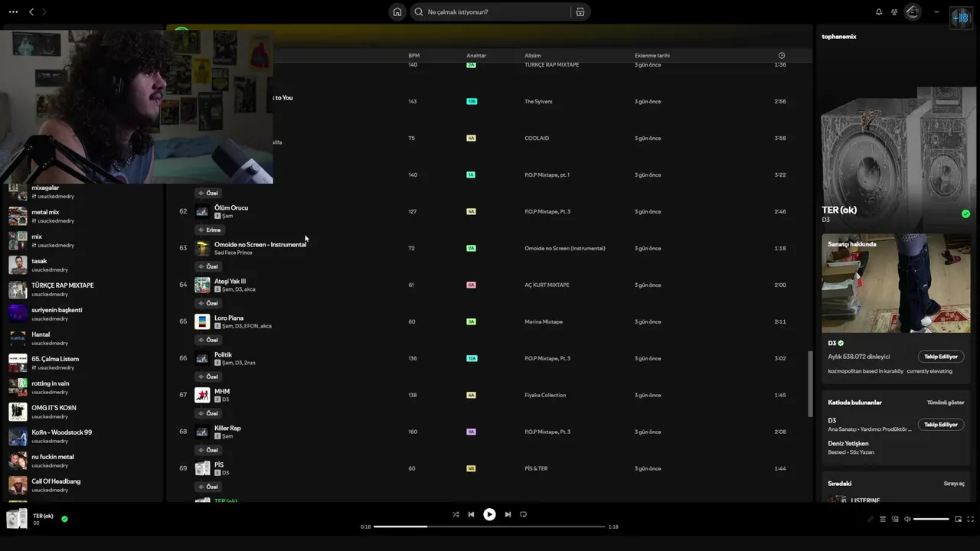Navigate forward with the right arrow
Image resolution: width=980 pixels, height=551 pixels.
point(44,11)
